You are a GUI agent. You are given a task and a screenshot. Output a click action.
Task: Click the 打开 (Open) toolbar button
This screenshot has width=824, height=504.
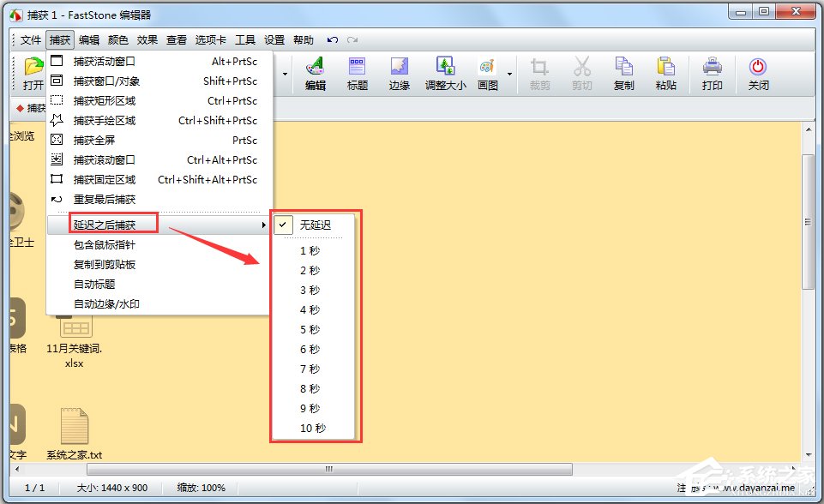(x=33, y=73)
